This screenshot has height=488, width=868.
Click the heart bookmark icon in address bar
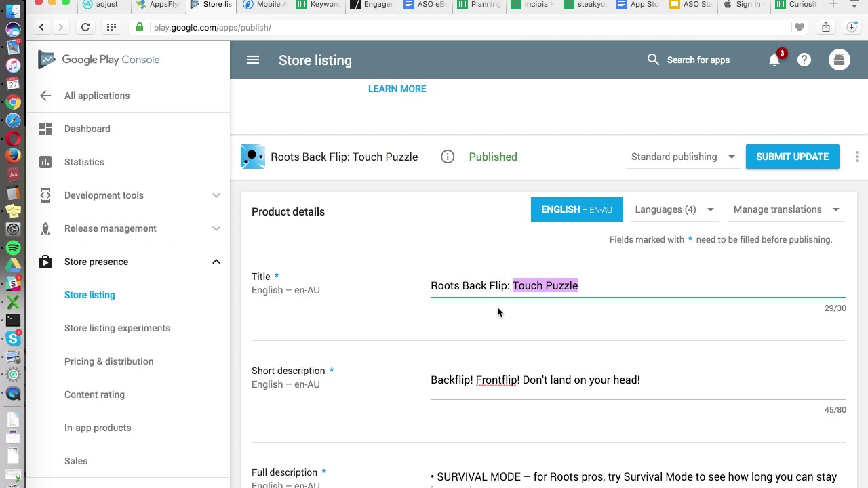coord(800,27)
